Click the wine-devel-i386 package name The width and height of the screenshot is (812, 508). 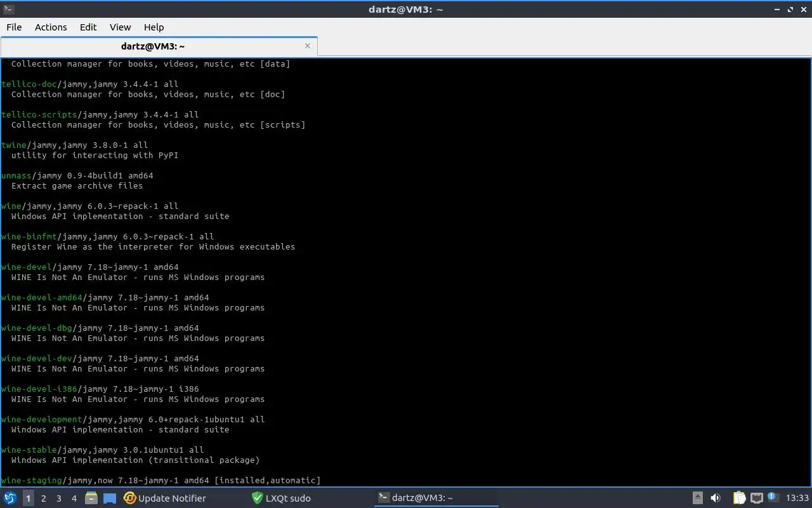[x=39, y=389]
